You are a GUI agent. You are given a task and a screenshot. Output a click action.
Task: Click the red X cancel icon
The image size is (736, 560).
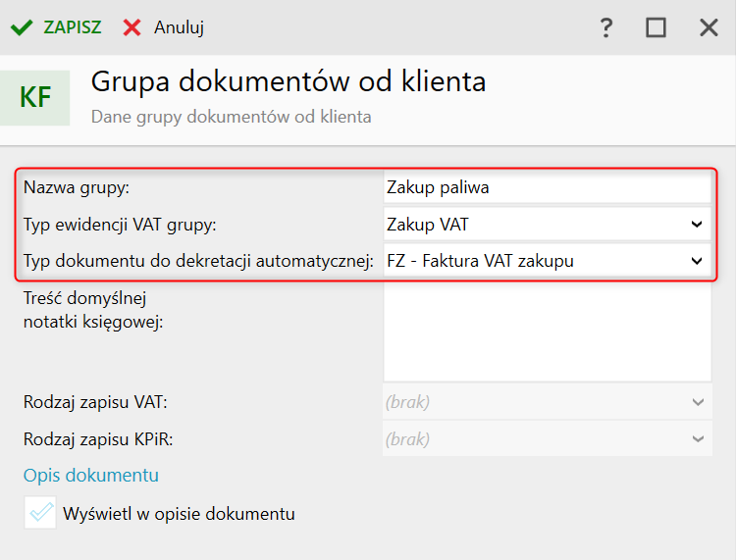tap(131, 27)
